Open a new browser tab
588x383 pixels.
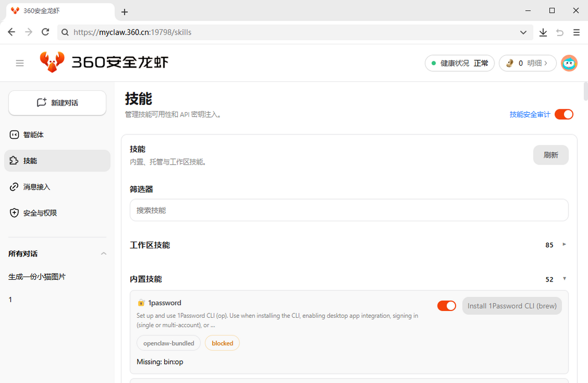point(124,12)
